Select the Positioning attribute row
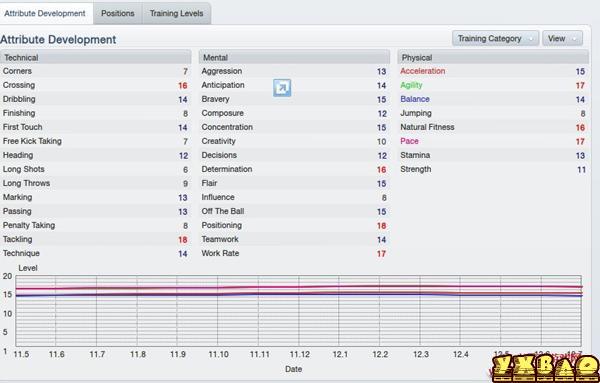The height and width of the screenshot is (383, 600). (x=294, y=225)
